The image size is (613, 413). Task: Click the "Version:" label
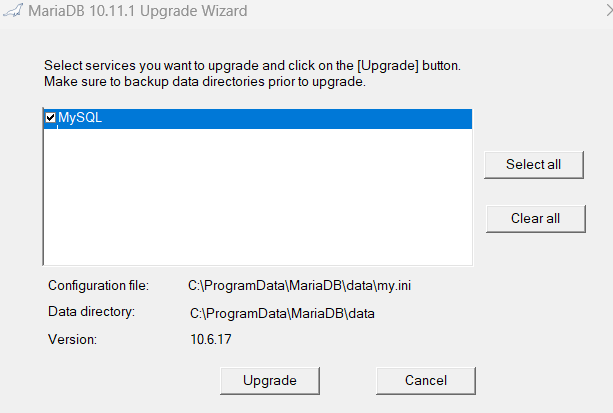[x=72, y=339]
